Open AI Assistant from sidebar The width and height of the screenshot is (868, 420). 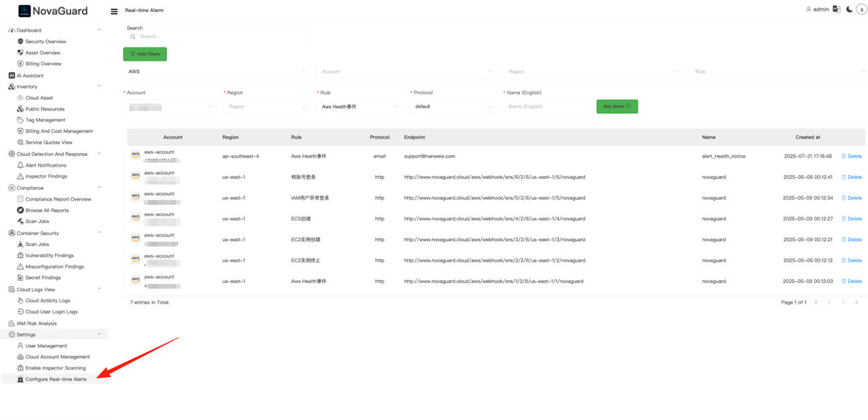(x=30, y=75)
